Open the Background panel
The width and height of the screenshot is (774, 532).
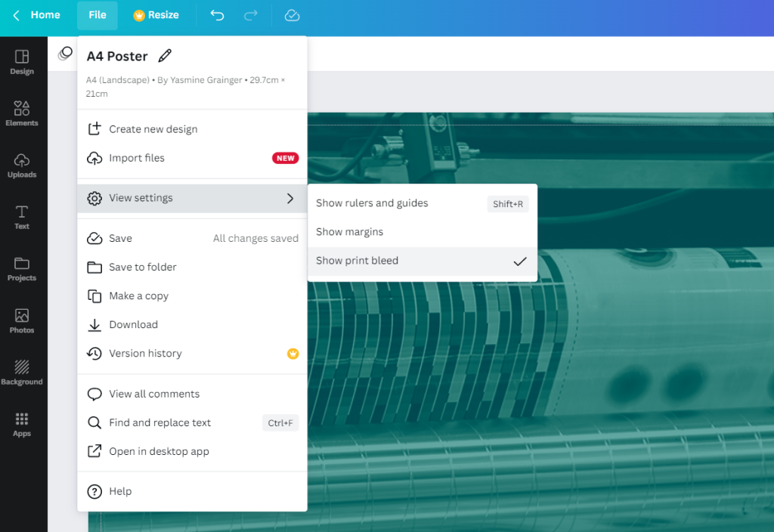click(22, 373)
